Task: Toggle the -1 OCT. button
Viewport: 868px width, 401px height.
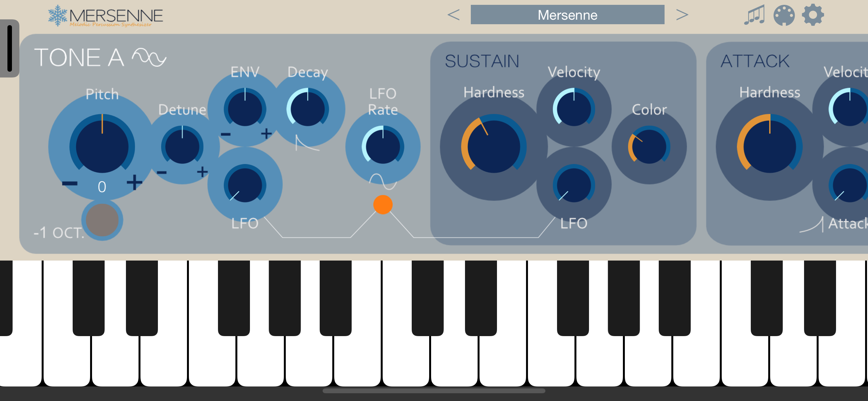Action: pyautogui.click(x=102, y=220)
